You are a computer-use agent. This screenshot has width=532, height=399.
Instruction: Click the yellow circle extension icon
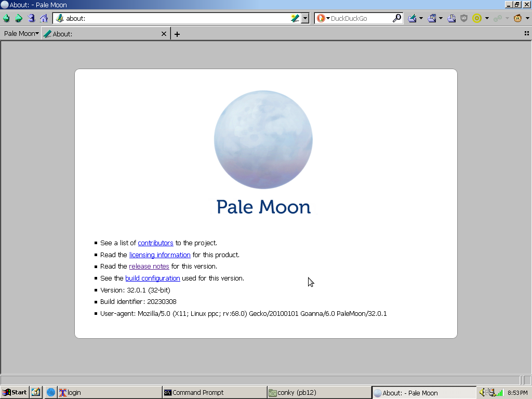477,18
